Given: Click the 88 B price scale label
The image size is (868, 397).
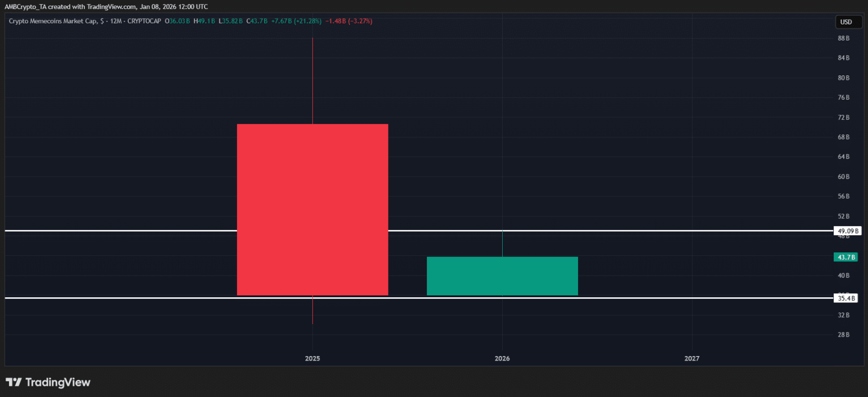Looking at the screenshot, I should coord(843,38).
